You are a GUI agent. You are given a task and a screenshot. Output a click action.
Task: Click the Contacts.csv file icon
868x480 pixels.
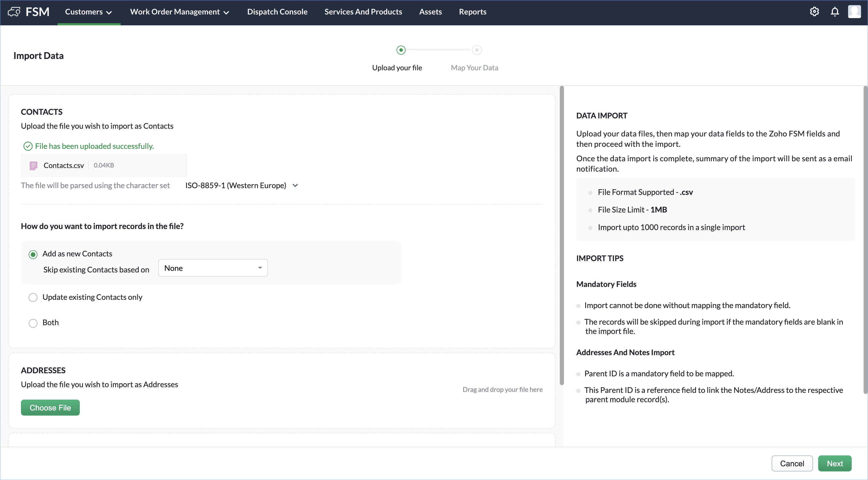pyautogui.click(x=33, y=165)
